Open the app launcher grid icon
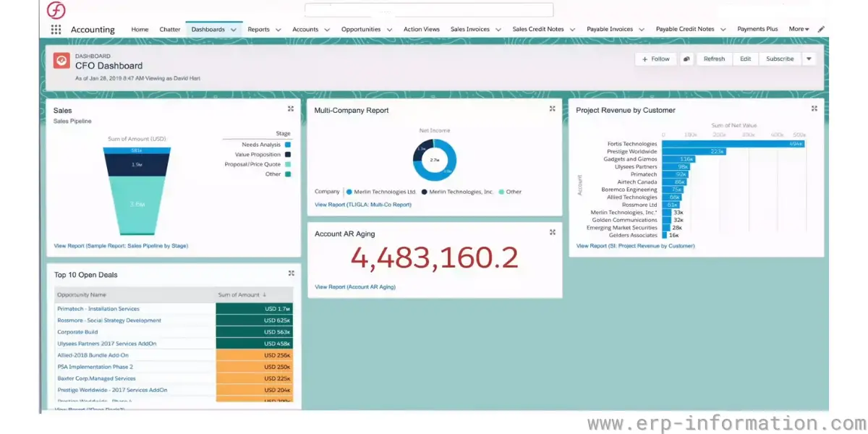This screenshot has height=434, width=868. point(56,30)
